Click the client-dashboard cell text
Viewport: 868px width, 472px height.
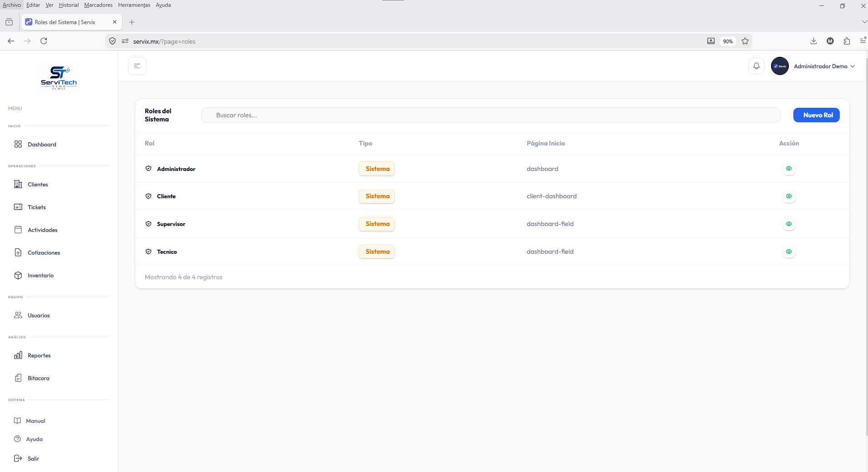(552, 196)
